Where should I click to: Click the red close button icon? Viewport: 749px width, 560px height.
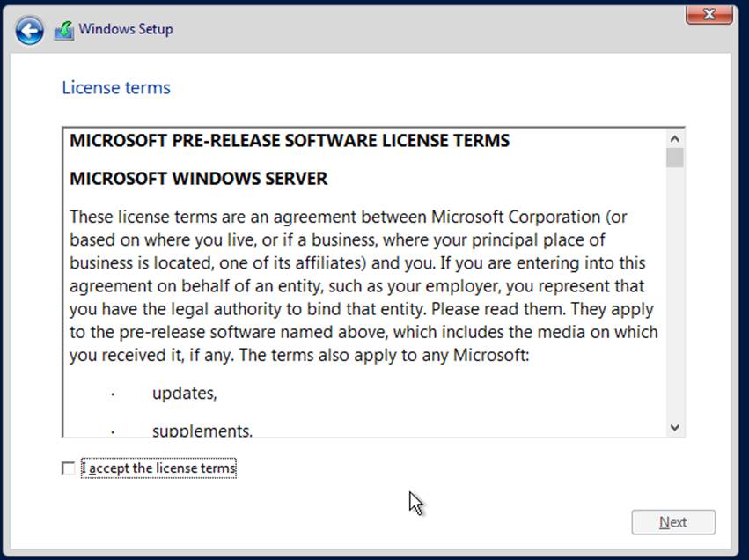pos(708,14)
